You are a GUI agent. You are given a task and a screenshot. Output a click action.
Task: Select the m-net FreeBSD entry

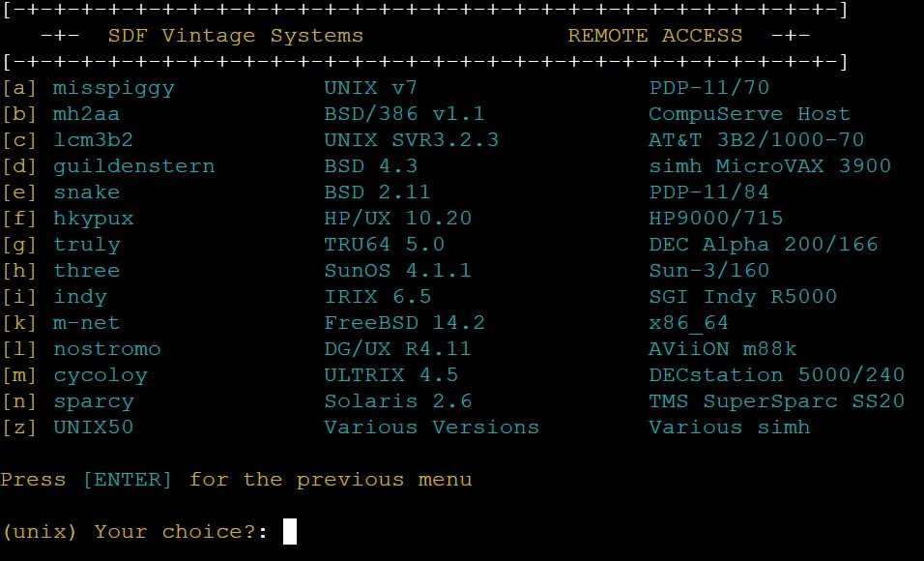[87, 323]
